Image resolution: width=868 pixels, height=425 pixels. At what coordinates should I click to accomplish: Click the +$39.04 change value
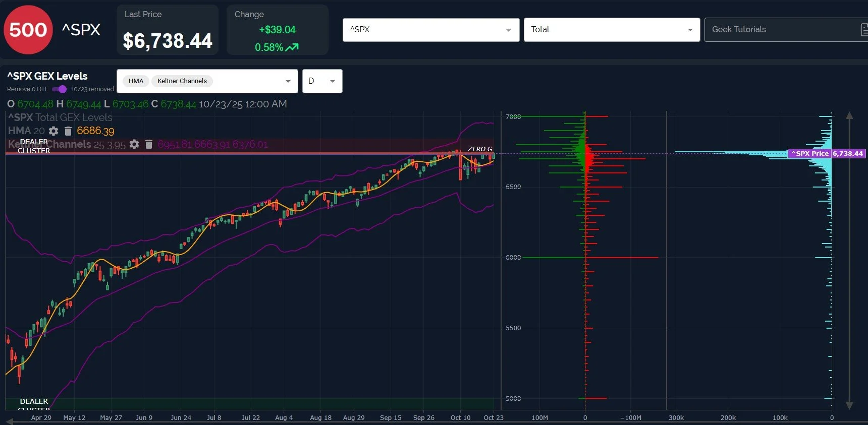pos(277,30)
